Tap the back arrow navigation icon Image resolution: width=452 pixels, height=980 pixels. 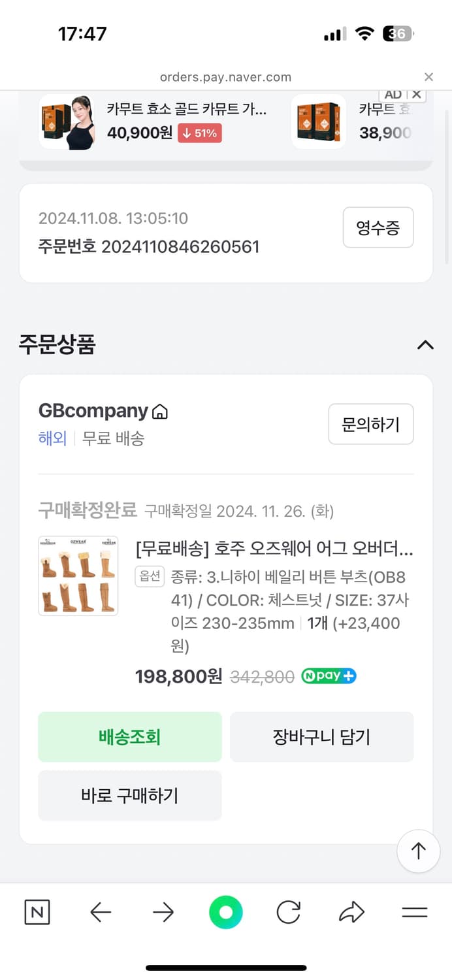[100, 913]
